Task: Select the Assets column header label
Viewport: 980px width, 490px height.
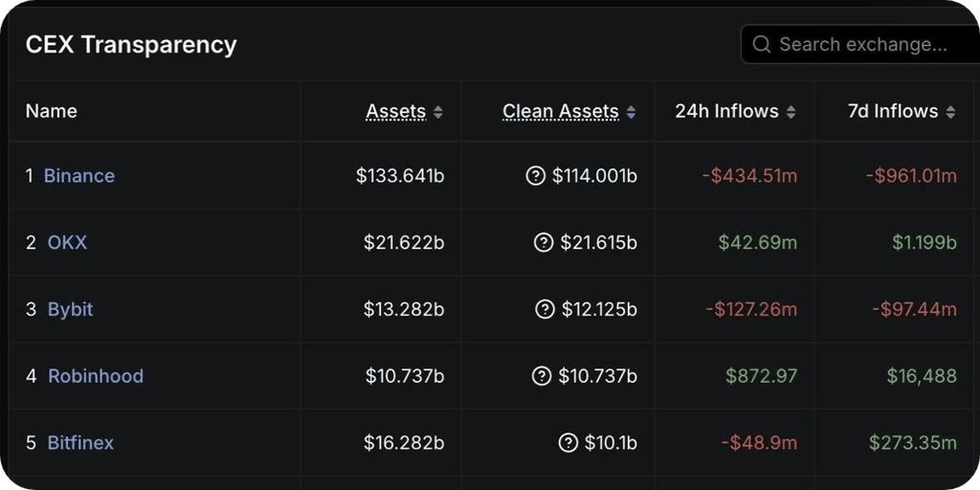Action: (x=396, y=111)
